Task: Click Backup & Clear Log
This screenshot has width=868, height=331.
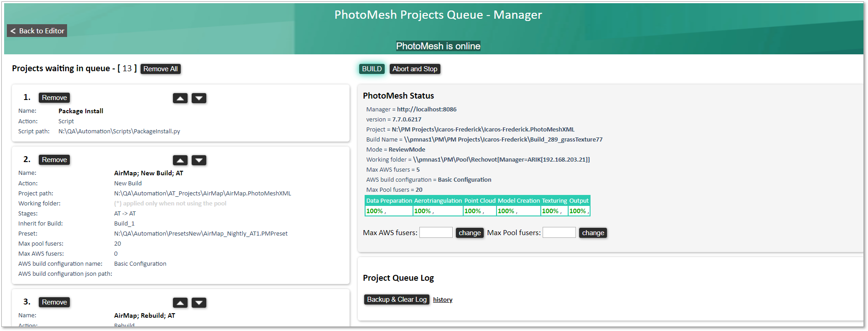Action: [x=397, y=299]
